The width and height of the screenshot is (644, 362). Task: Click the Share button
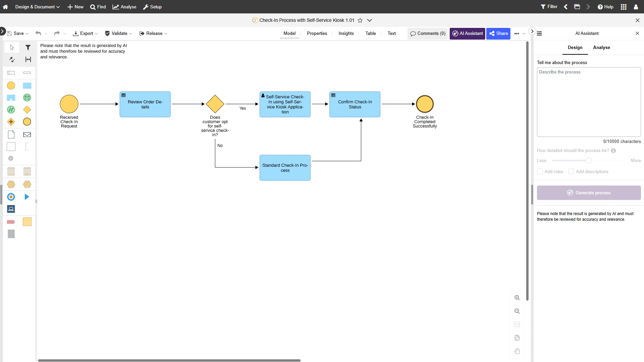(x=498, y=34)
